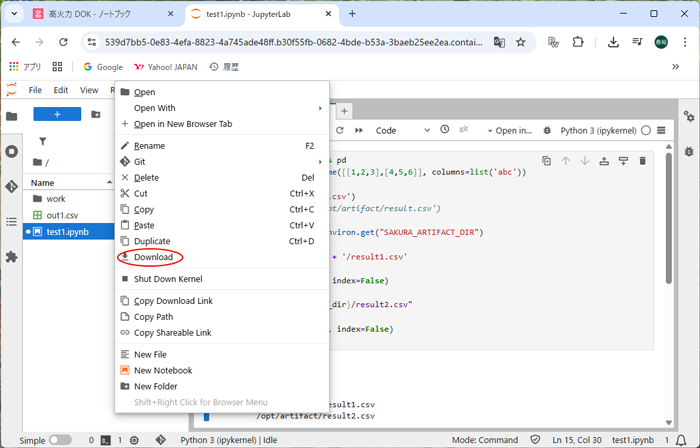Viewport: 700px width, 448px height.
Task: Click the kernel status circle indicator
Action: pyautogui.click(x=646, y=130)
